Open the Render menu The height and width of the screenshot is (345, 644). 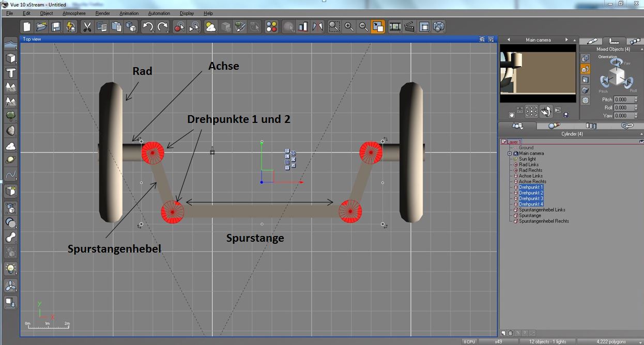pos(102,13)
